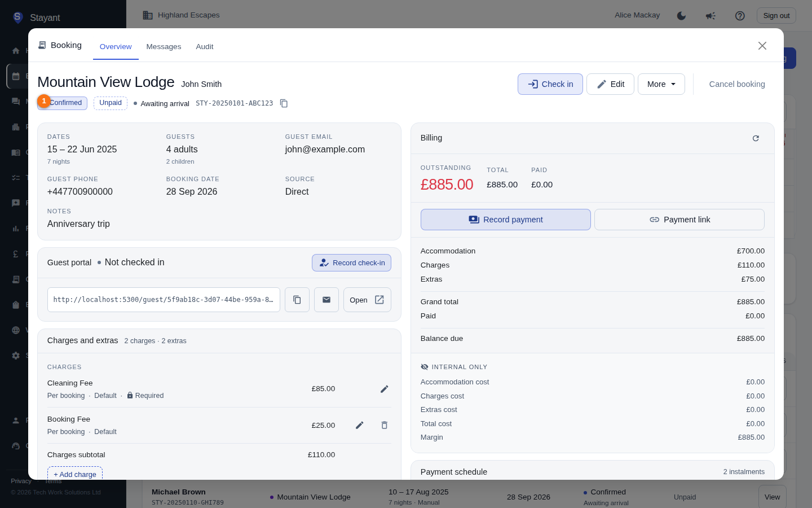812x508 pixels.
Task: Open the Audit tab
Action: [x=205, y=47]
